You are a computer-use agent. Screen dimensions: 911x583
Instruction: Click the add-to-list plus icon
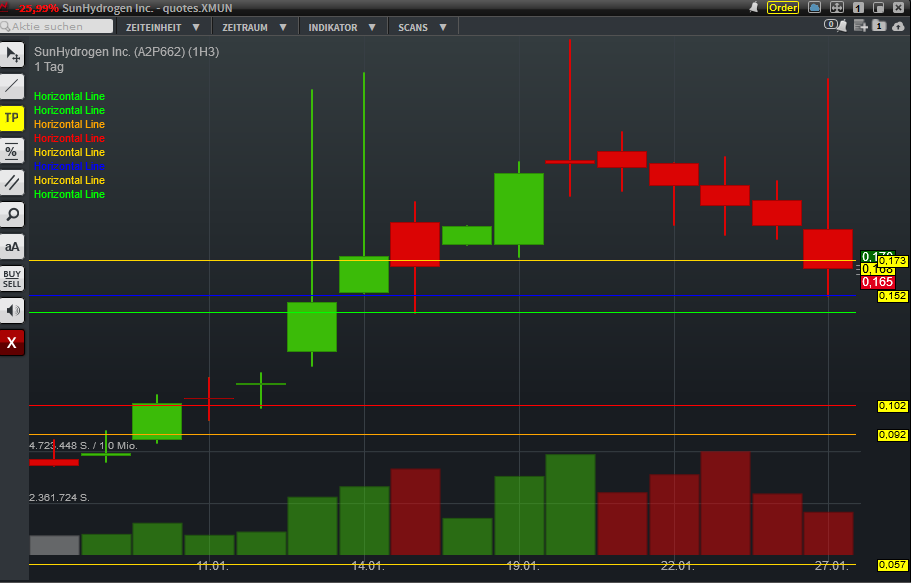tap(860, 26)
